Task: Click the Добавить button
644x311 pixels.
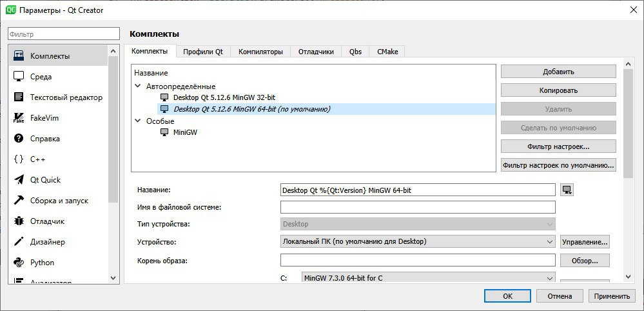Action: [558, 72]
